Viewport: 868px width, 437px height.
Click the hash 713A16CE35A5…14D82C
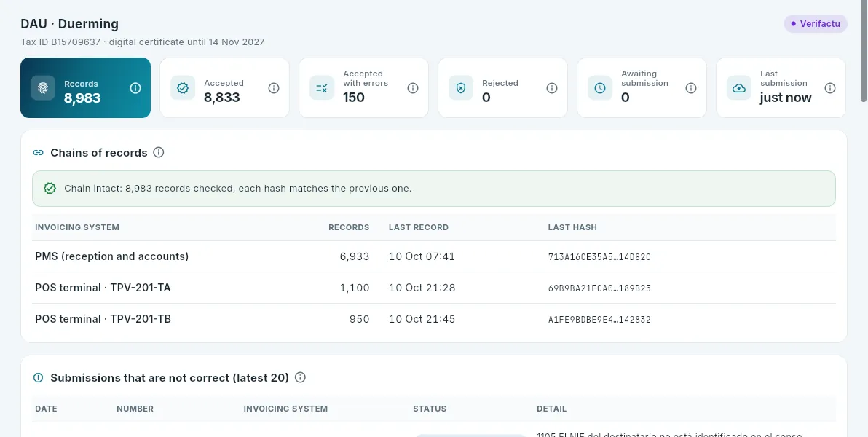pyautogui.click(x=599, y=257)
